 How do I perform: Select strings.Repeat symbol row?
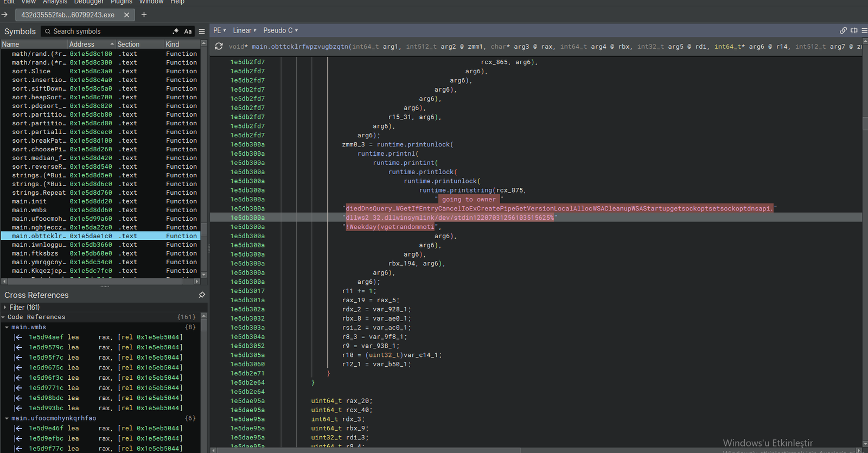point(100,193)
